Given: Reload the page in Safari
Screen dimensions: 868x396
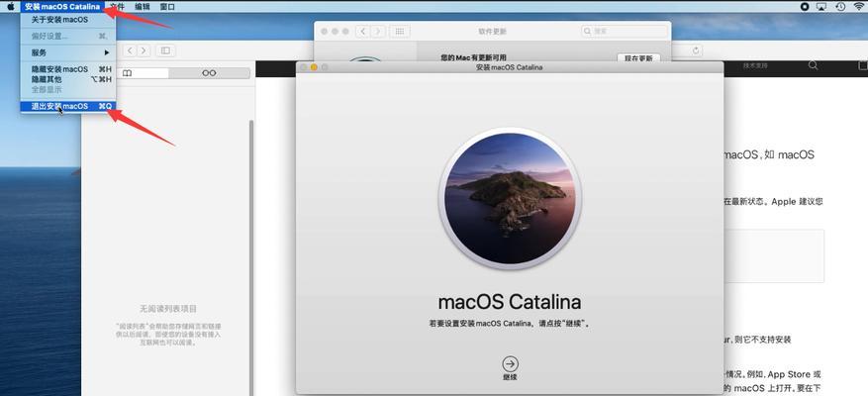Looking at the screenshot, I should (697, 50).
